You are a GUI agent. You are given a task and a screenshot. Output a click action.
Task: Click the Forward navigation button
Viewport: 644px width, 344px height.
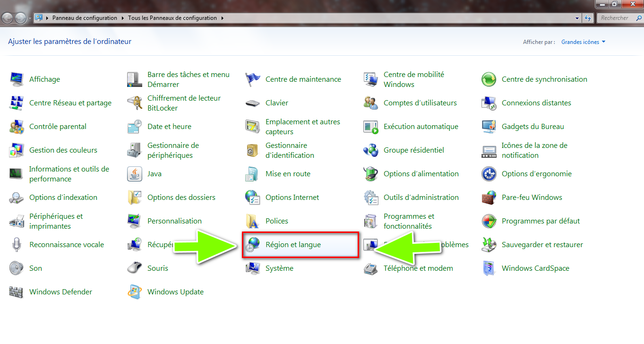(20, 18)
